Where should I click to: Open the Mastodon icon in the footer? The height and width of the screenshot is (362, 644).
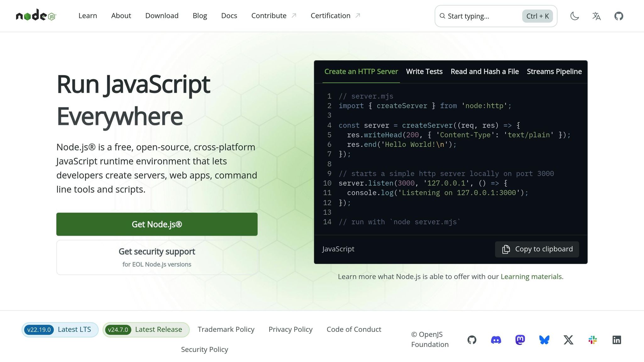point(520,340)
